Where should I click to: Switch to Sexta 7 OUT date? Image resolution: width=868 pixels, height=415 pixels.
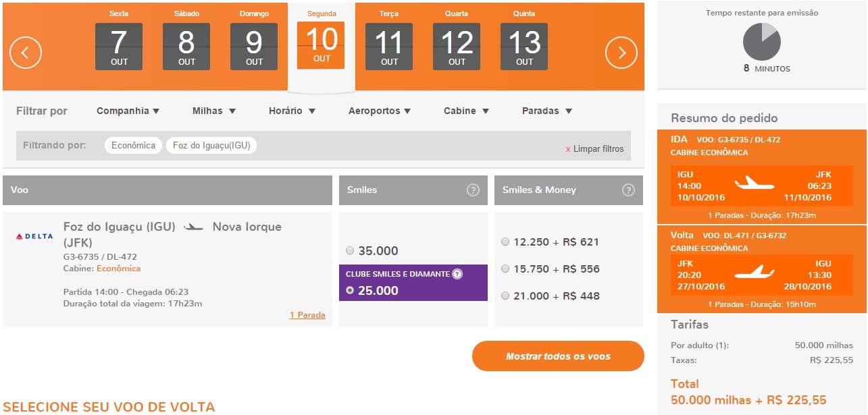pyautogui.click(x=119, y=40)
